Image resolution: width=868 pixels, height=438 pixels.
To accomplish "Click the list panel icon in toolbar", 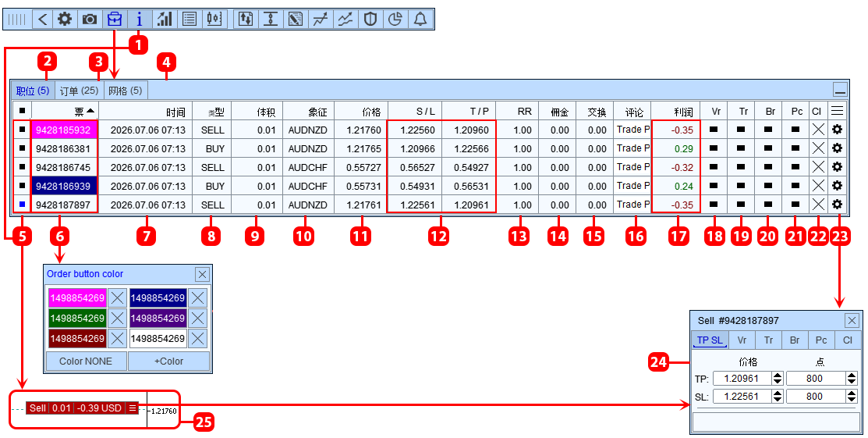I will 190,20.
